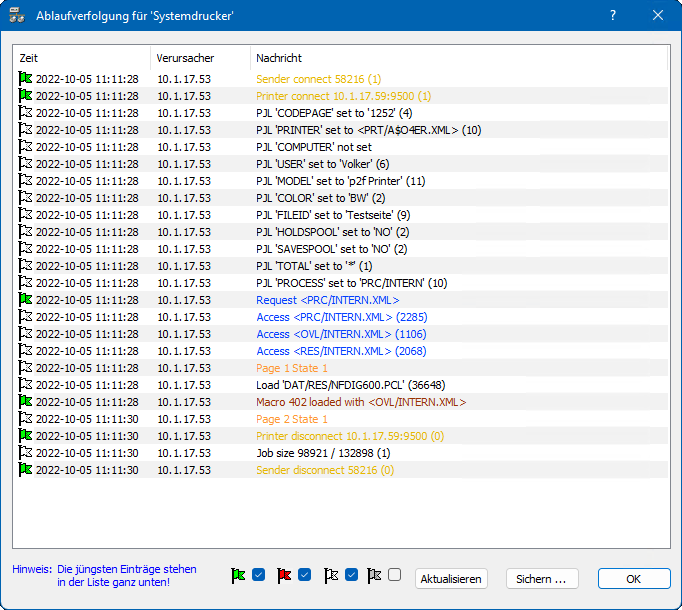Click the Aktualisieren button
This screenshot has width=682, height=610.
[x=451, y=579]
